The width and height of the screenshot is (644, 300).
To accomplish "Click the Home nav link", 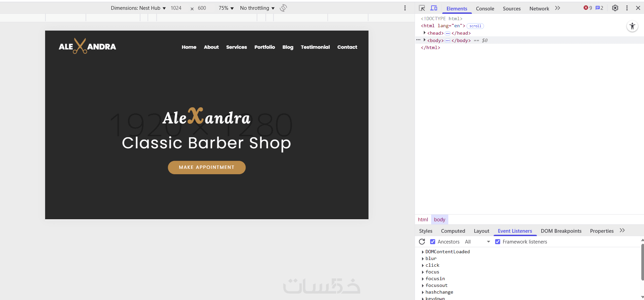I will coord(189,47).
